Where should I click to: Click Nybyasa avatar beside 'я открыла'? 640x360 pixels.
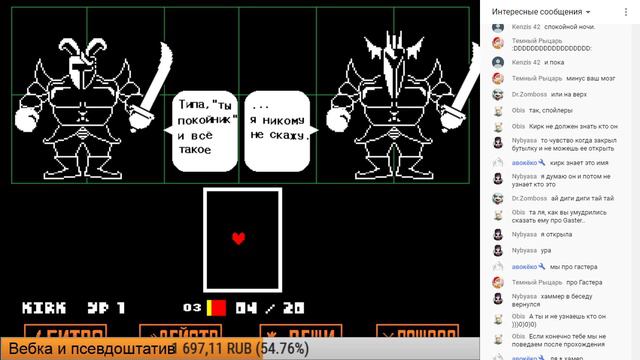click(x=498, y=234)
